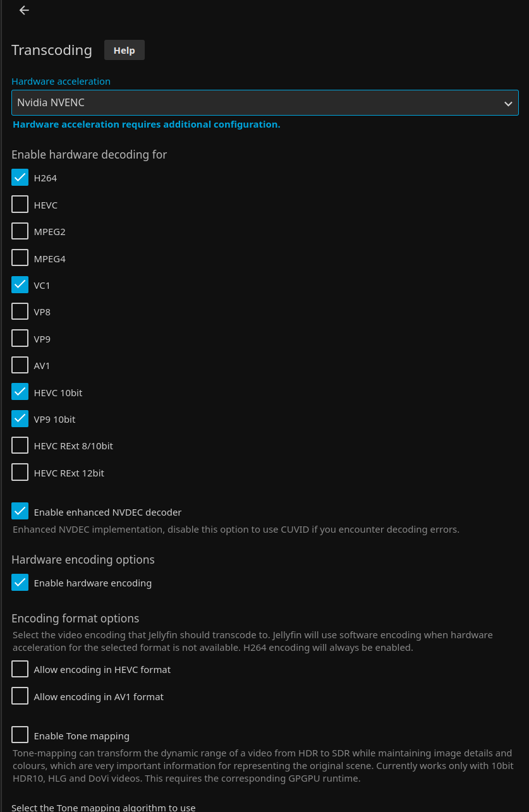Uncheck Enable hardware encoding

pyautogui.click(x=20, y=583)
